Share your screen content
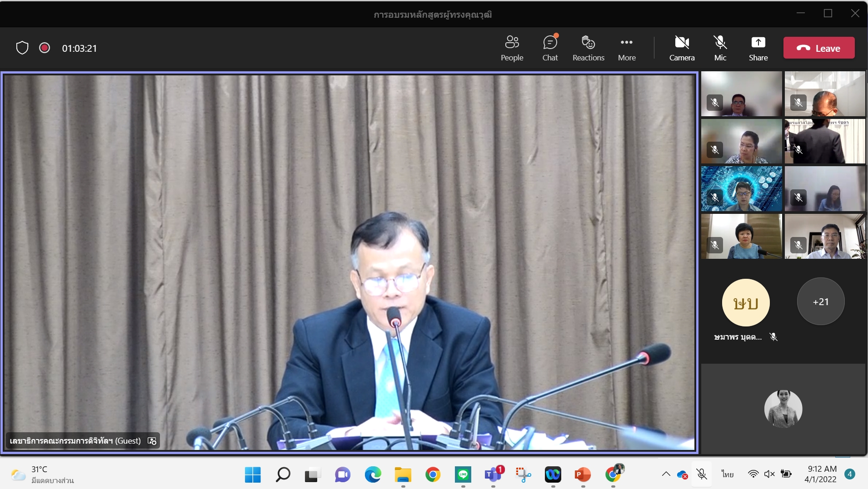Image resolution: width=868 pixels, height=489 pixels. (x=758, y=48)
